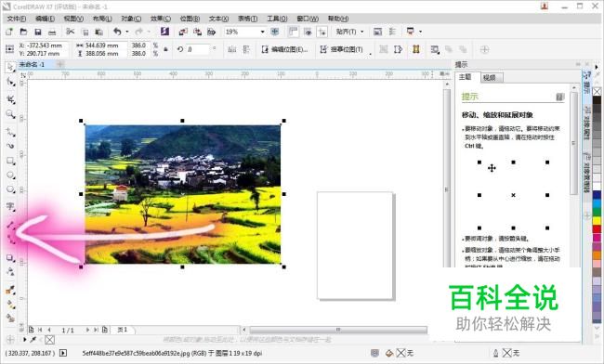This screenshot has height=364, width=604.
Task: Select the Connector tool
Action: click(x=10, y=240)
